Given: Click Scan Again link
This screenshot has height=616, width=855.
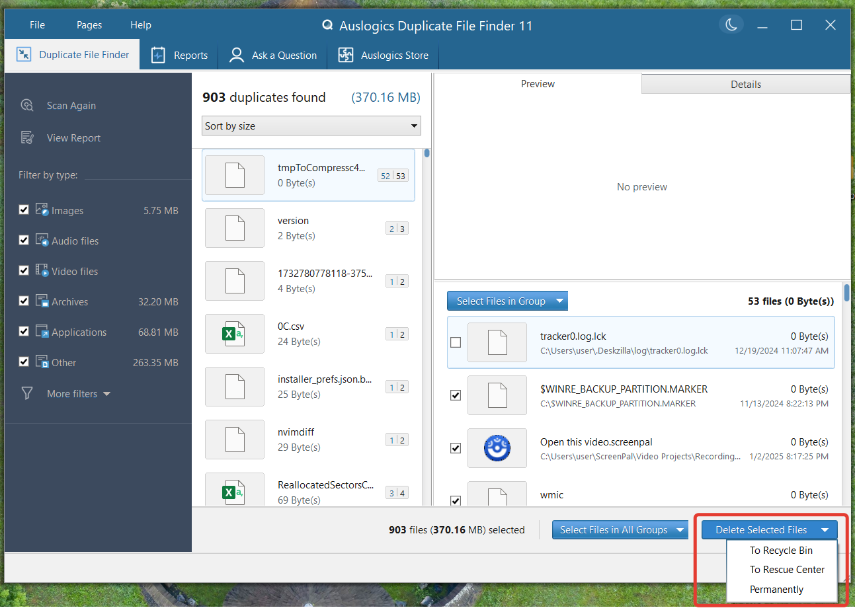Looking at the screenshot, I should coord(71,106).
